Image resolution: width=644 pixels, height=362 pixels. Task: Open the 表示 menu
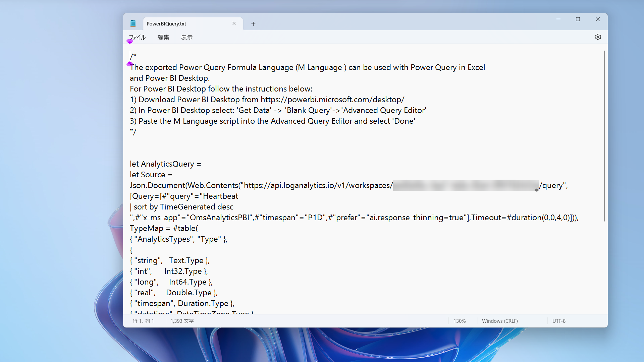click(187, 37)
